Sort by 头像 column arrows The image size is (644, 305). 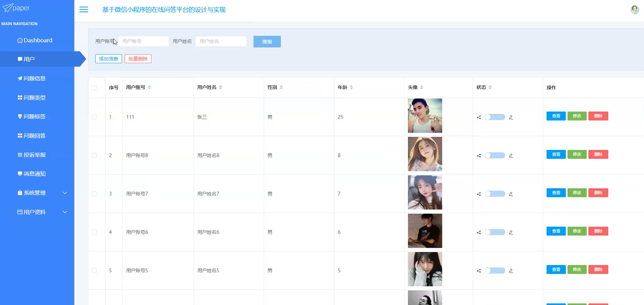(x=422, y=87)
